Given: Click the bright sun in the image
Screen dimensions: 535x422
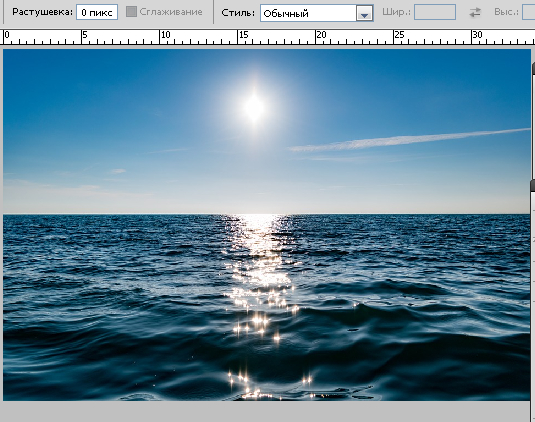Looking at the screenshot, I should tap(254, 107).
